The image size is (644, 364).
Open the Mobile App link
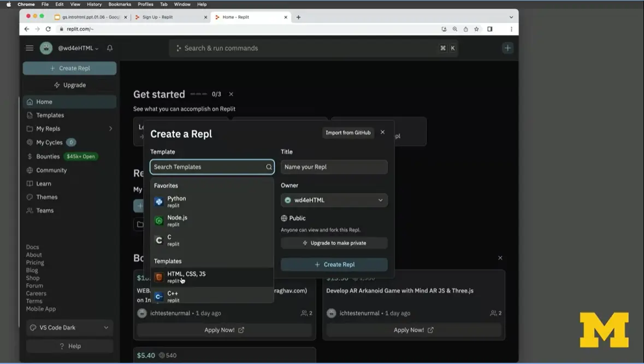[40, 309]
